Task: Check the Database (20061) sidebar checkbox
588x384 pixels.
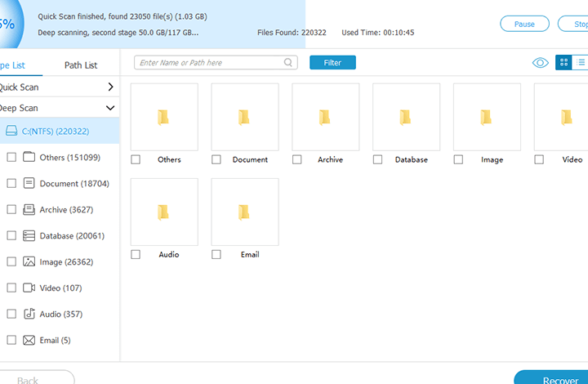Action: [11, 235]
